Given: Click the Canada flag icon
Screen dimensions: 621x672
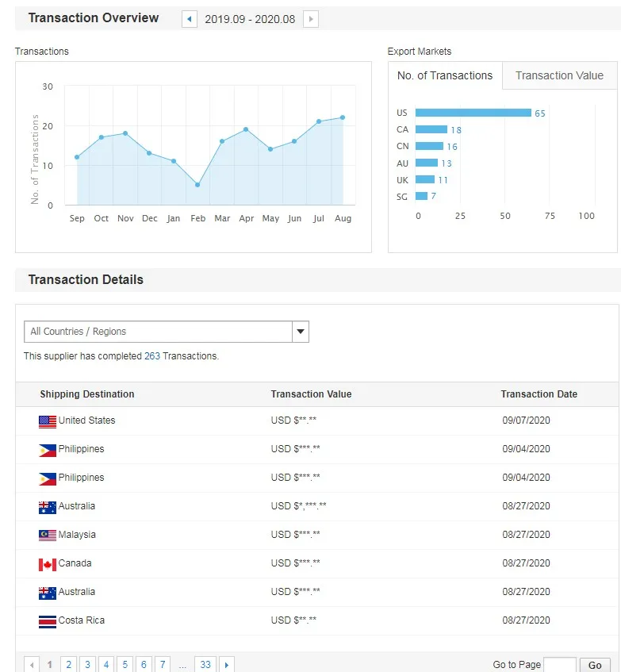Looking at the screenshot, I should (x=48, y=564).
